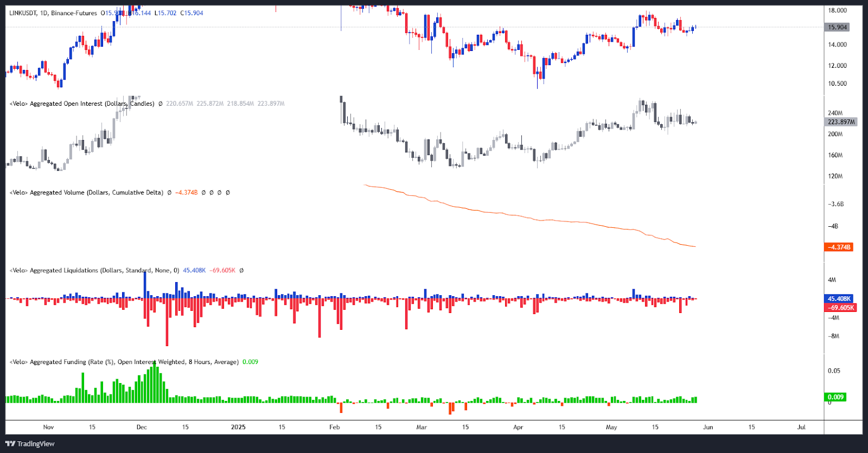This screenshot has width=868, height=453.
Task: Click the low value L15.702 in legend
Action: tap(165, 13)
